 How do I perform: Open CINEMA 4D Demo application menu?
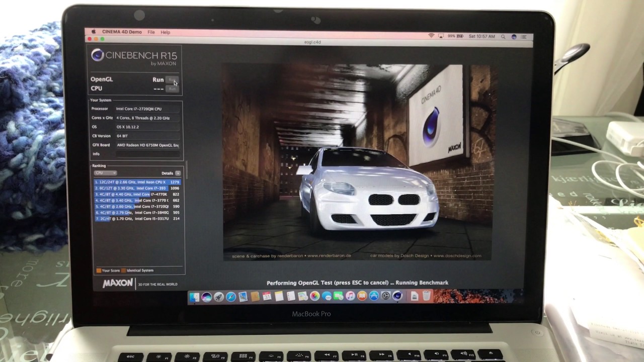tap(122, 32)
